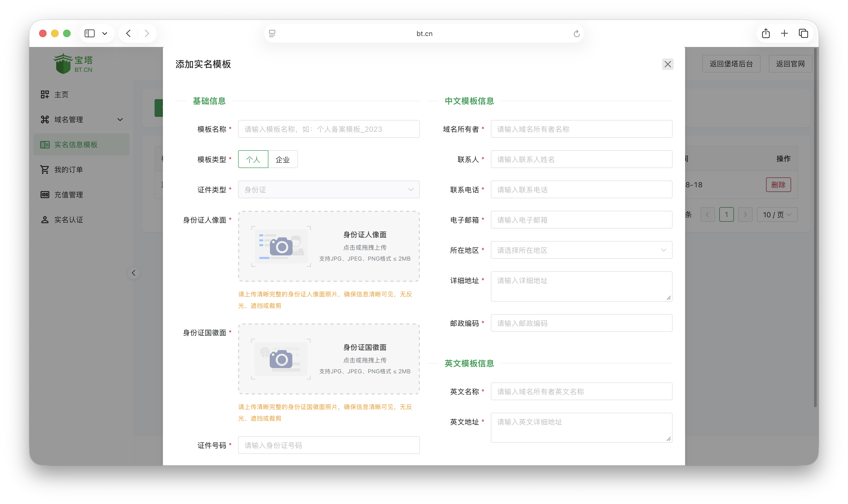This screenshot has height=504, width=848.
Task: Click the 充值管理 banknote icon
Action: coord(45,195)
